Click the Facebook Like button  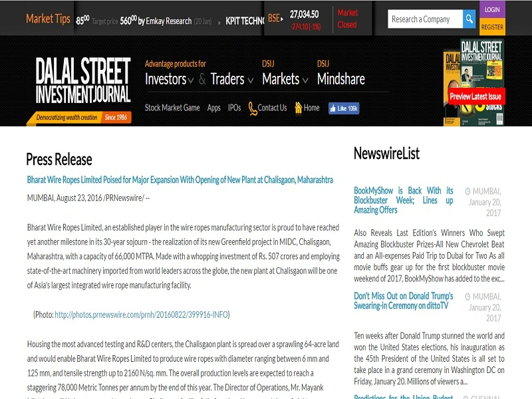(343, 108)
